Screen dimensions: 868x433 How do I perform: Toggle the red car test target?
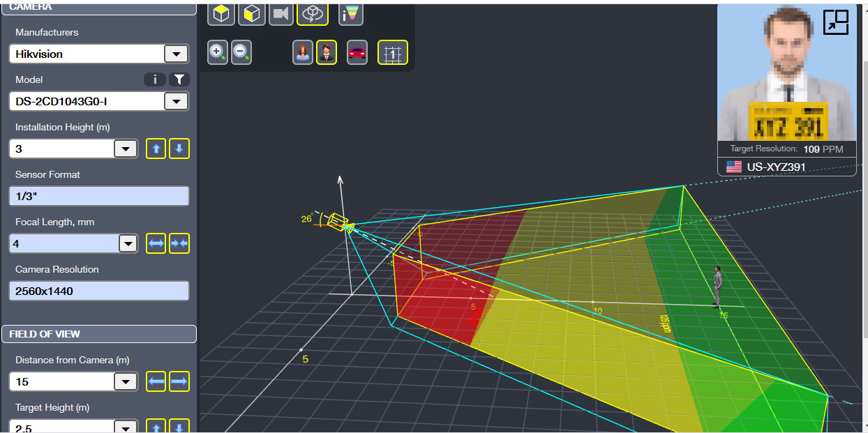(x=357, y=52)
